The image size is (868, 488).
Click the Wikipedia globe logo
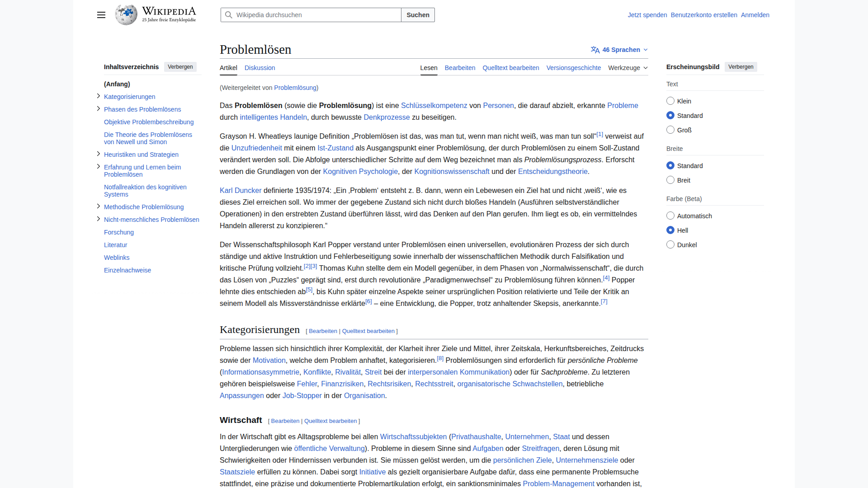click(126, 15)
